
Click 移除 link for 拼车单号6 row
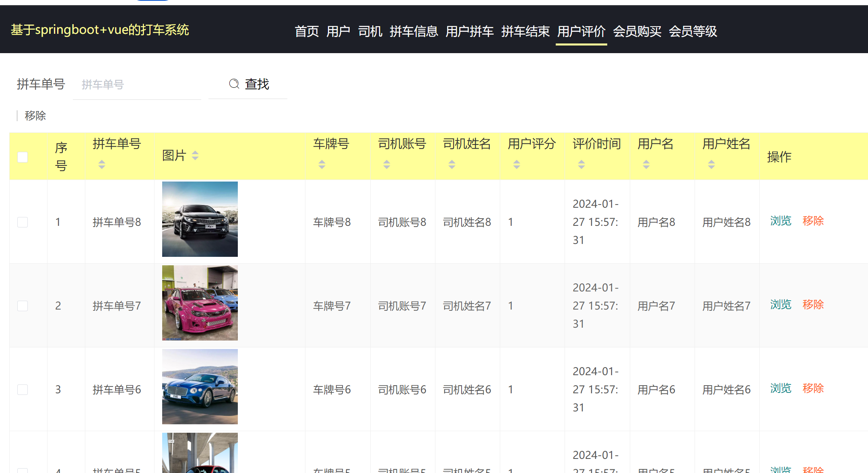(x=813, y=388)
